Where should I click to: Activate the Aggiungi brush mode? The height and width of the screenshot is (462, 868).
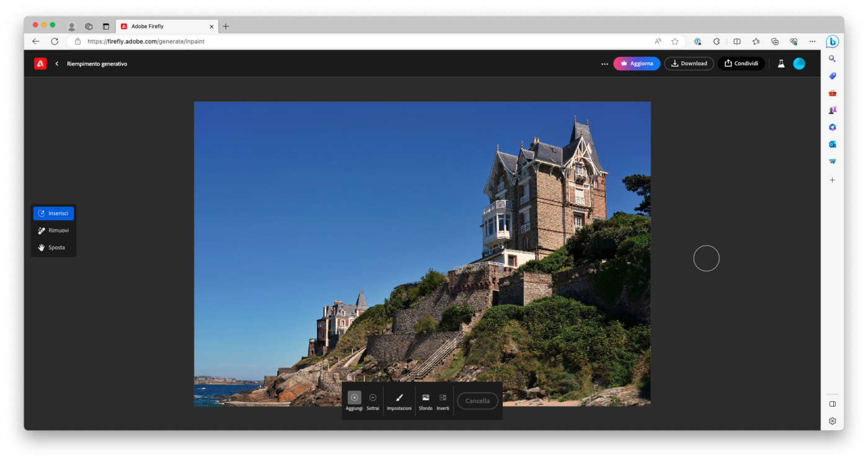pyautogui.click(x=354, y=401)
